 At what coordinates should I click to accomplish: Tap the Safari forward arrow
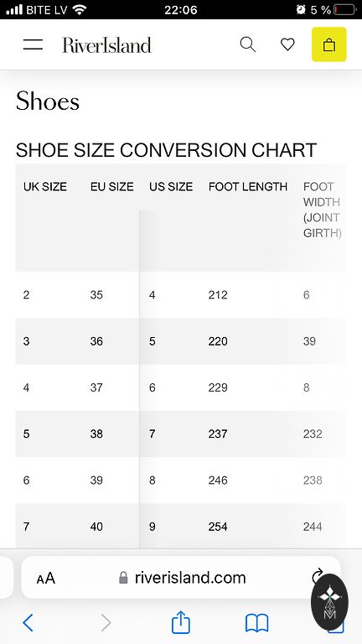(106, 623)
